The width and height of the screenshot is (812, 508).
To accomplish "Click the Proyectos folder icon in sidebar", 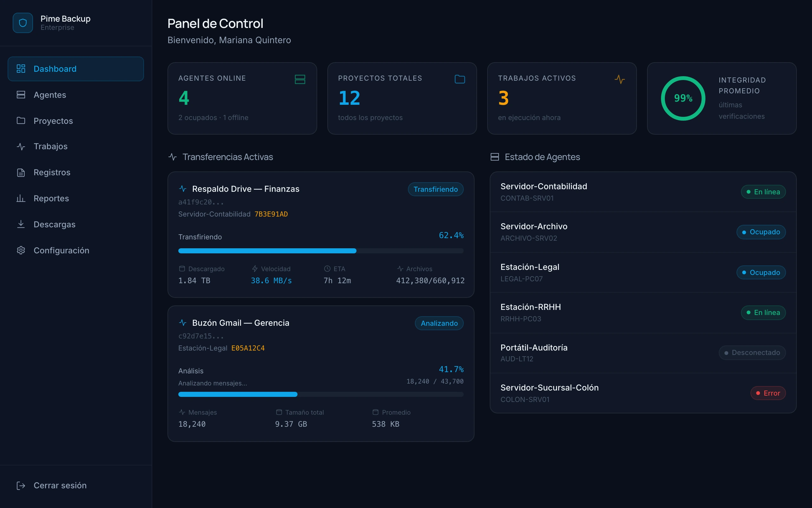I will point(21,121).
